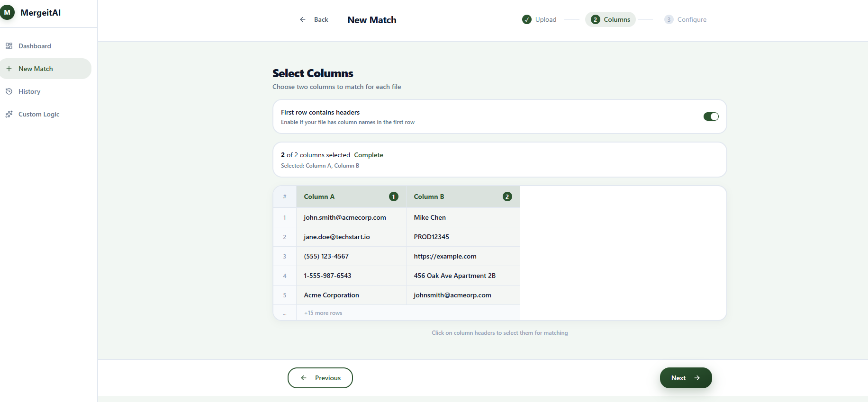The height and width of the screenshot is (402, 868).
Task: Deselect Column B header
Action: coord(463,197)
